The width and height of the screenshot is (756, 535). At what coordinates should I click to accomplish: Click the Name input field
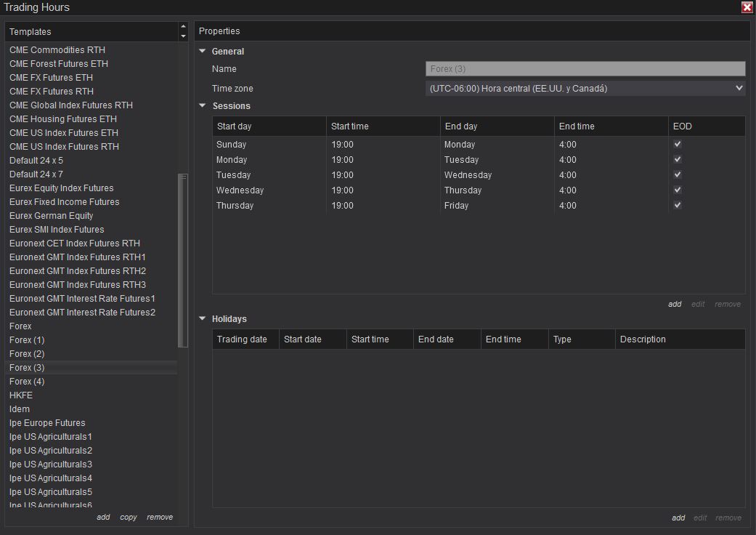point(585,69)
